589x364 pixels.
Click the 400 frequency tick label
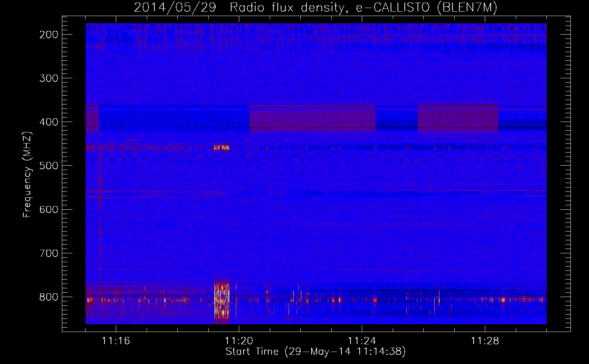click(x=49, y=122)
